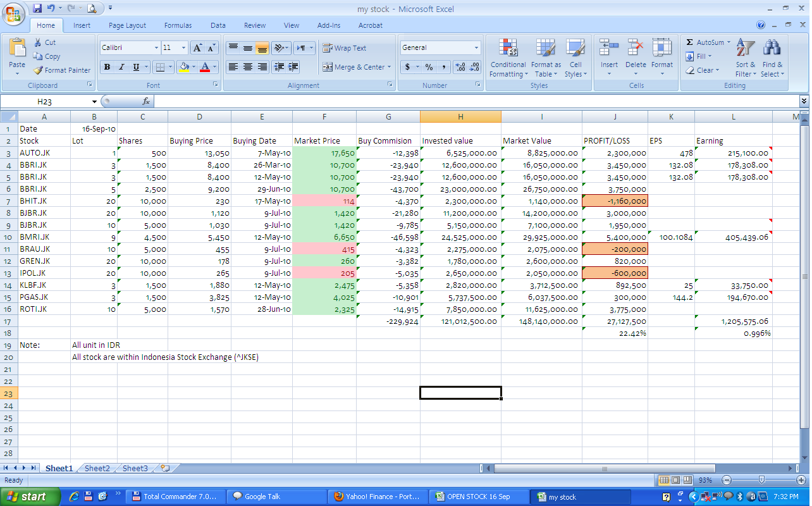
Task: Open the Review tab
Action: click(255, 25)
